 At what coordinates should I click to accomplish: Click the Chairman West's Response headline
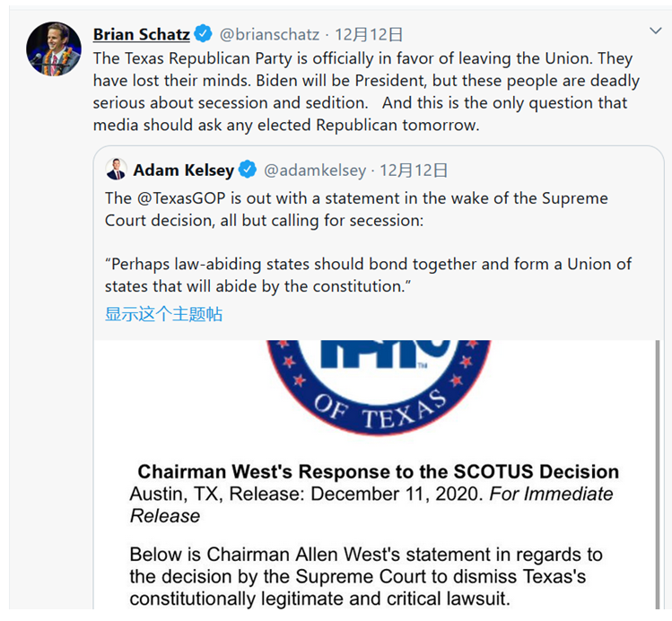[x=378, y=472]
